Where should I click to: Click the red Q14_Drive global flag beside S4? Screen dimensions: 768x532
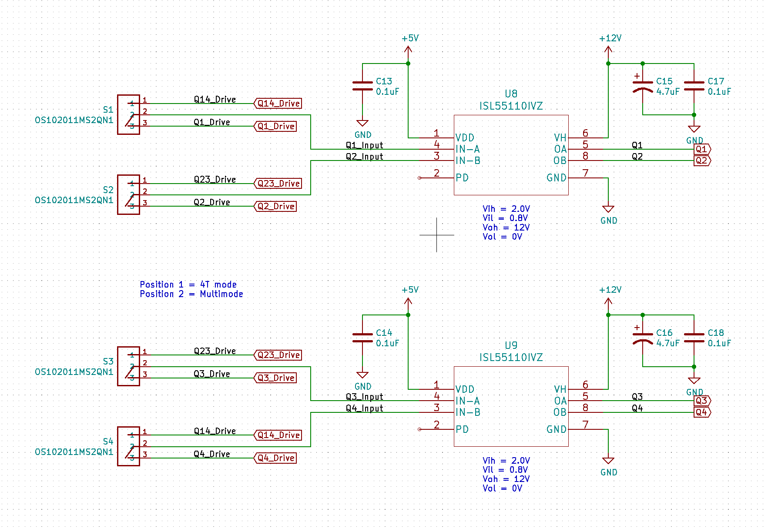pyautogui.click(x=278, y=435)
